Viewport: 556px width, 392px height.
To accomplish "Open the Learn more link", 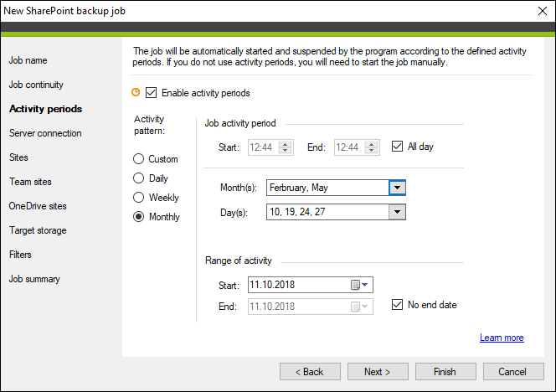I will point(502,338).
